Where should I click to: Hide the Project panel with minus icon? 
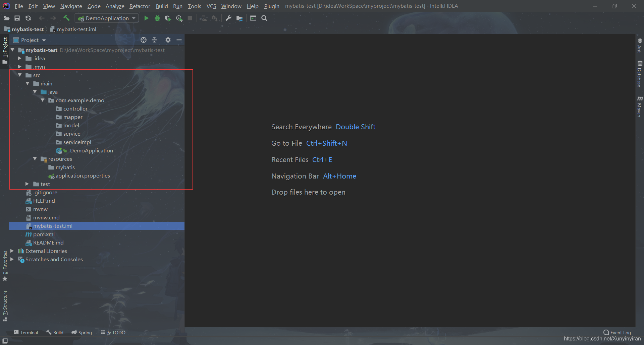pyautogui.click(x=179, y=40)
